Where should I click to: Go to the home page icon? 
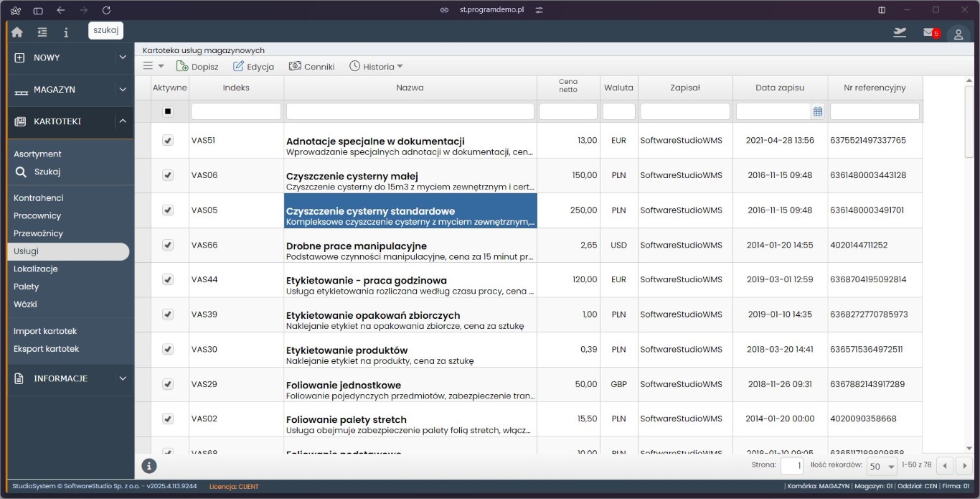point(17,32)
